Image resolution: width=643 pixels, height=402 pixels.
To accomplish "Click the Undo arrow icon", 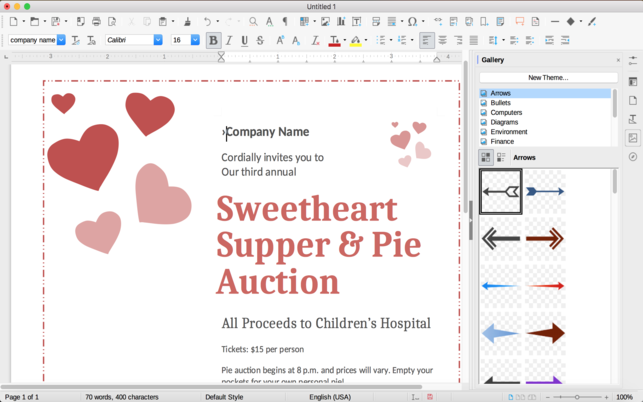I will 207,21.
